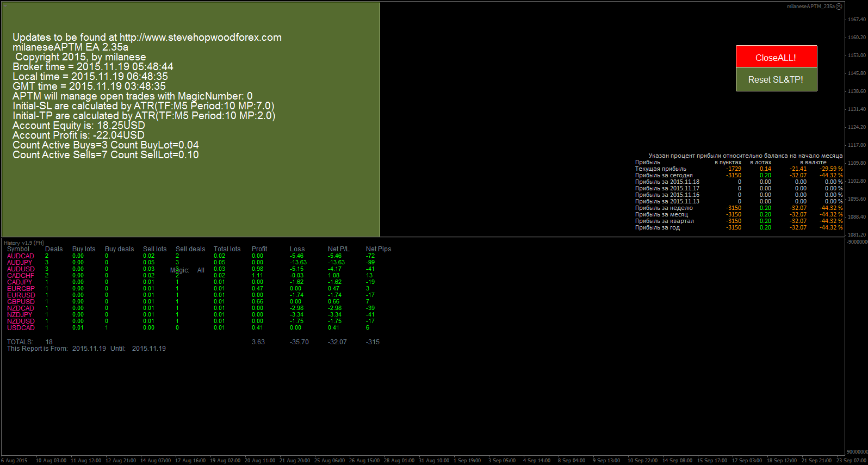Click the Прибыль за год row
Screen dimensions: 868x465
click(x=739, y=228)
